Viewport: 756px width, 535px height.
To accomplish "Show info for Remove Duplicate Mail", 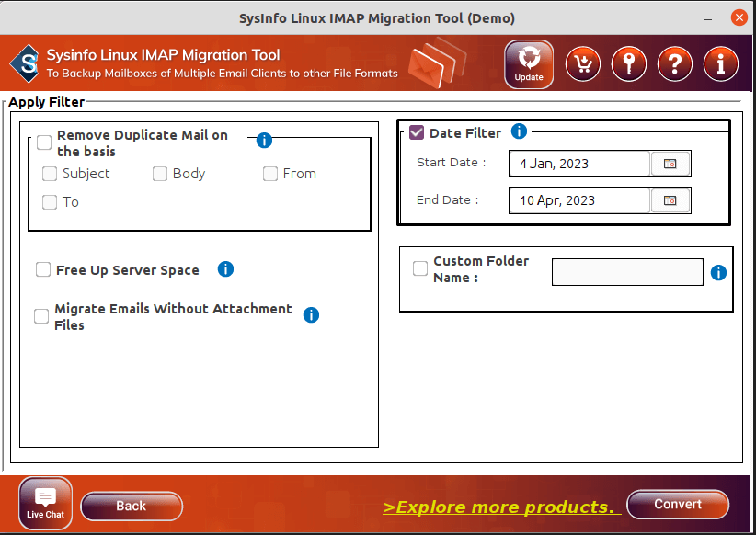I will pos(264,141).
